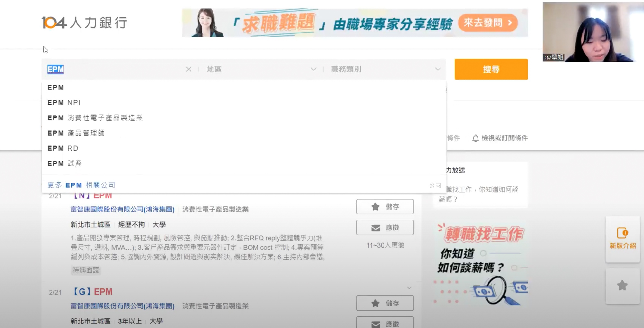Clear the EPM search keyword
This screenshot has width=644, height=328.
189,69
